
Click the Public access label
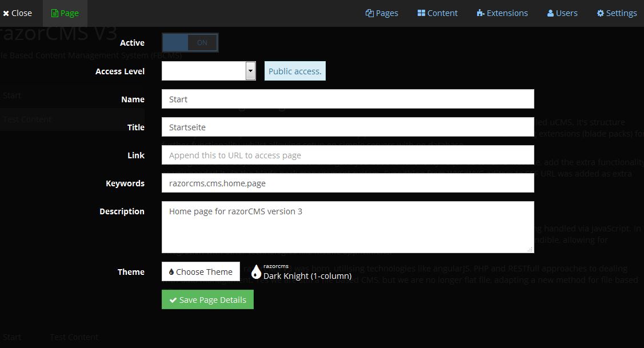(295, 71)
